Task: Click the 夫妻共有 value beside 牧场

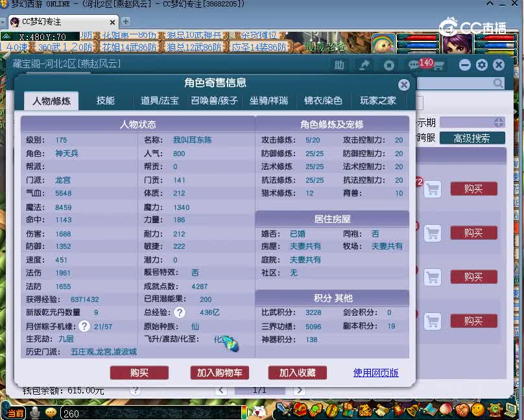Action: pos(387,246)
